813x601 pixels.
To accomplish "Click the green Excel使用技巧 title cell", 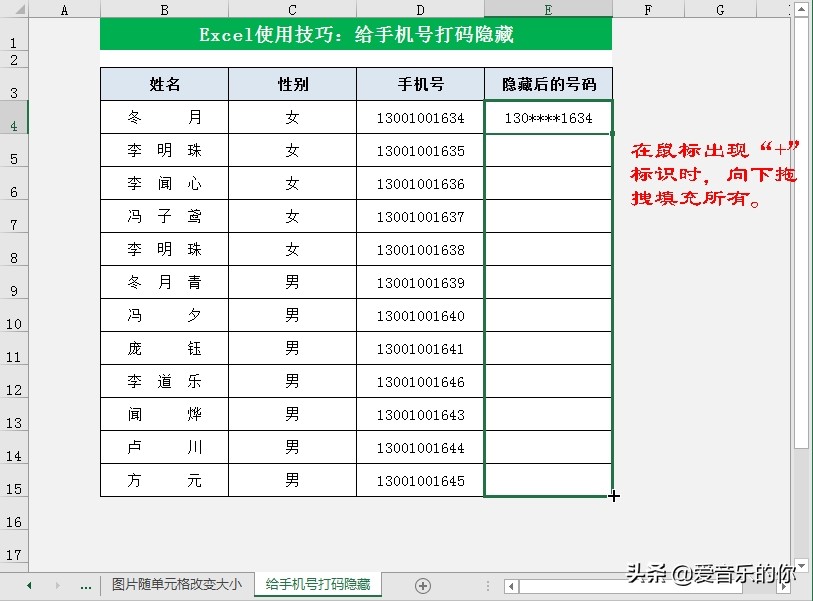I will tap(355, 33).
